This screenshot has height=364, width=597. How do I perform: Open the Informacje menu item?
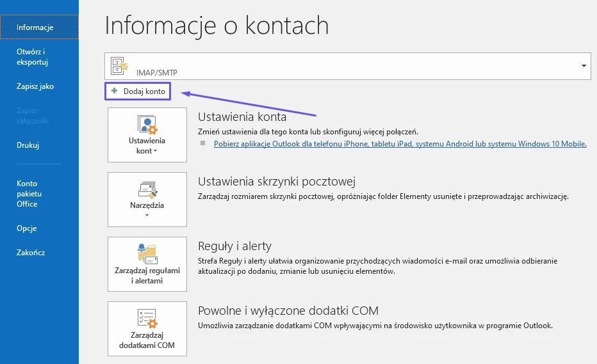pyautogui.click(x=39, y=27)
